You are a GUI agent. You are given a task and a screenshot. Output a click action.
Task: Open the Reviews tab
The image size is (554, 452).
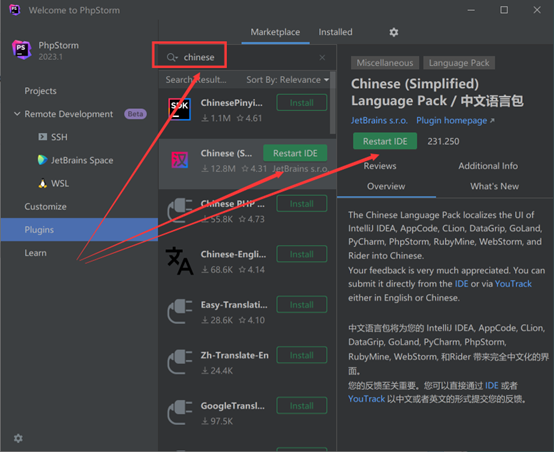click(x=380, y=166)
